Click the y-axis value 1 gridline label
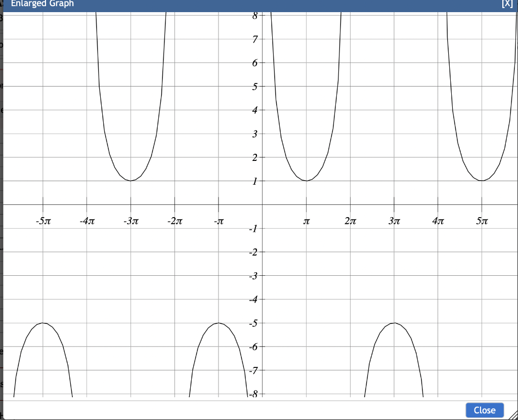Screen dimensions: 518x420 pos(255,181)
